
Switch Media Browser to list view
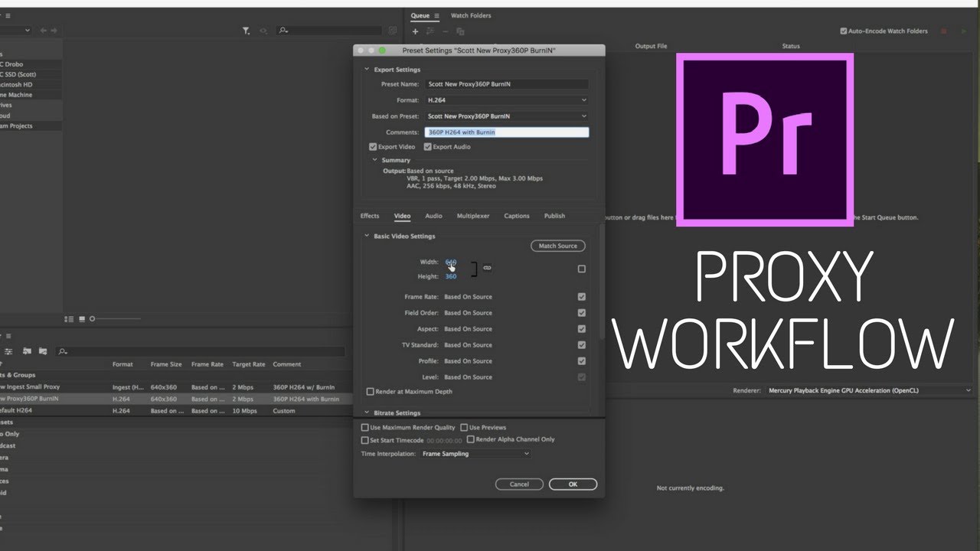70,318
